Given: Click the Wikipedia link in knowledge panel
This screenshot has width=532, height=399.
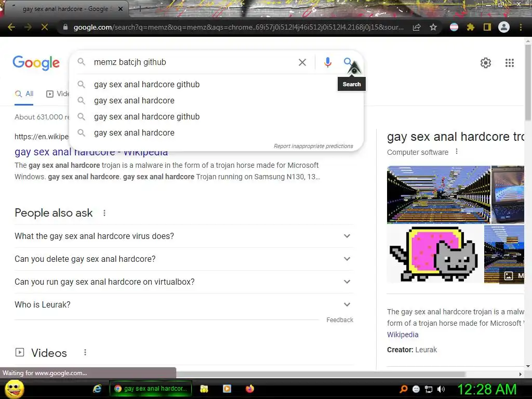Looking at the screenshot, I should (403, 335).
